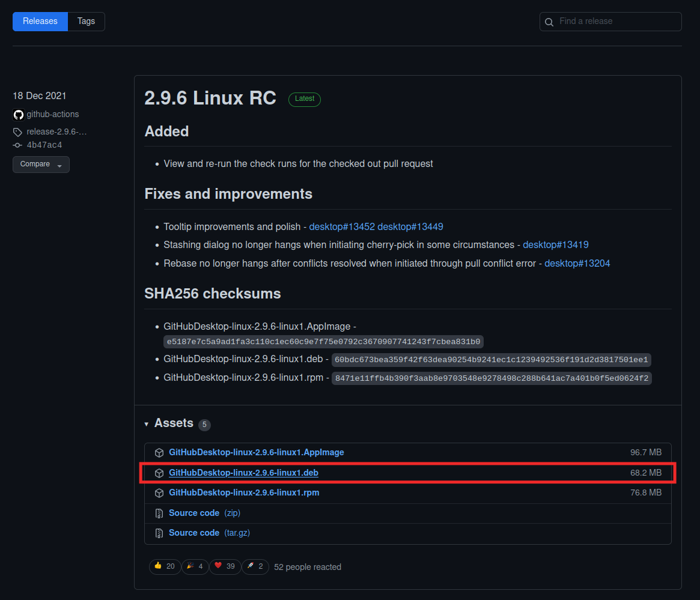Open desktop#13449 issue link
The width and height of the screenshot is (700, 600).
(410, 226)
